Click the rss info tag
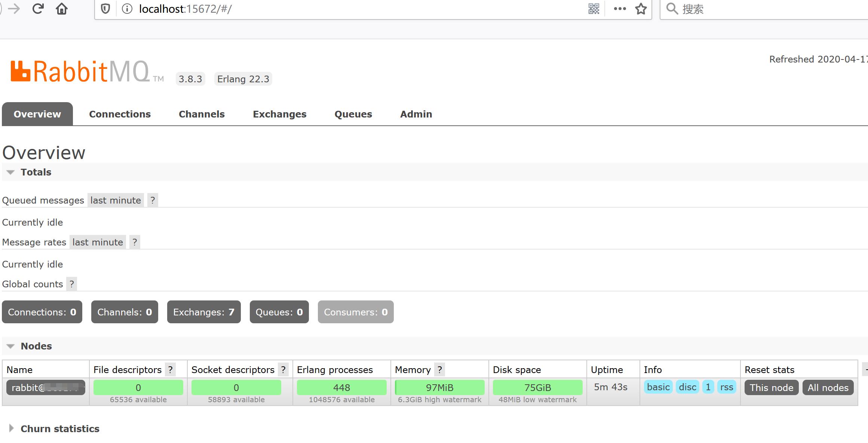Image resolution: width=868 pixels, height=443 pixels. 727,387
